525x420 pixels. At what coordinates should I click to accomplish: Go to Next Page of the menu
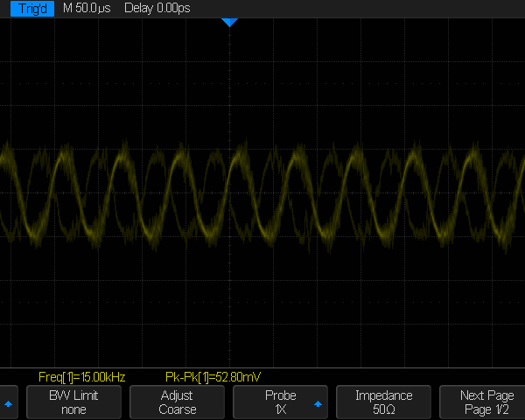tap(487, 402)
